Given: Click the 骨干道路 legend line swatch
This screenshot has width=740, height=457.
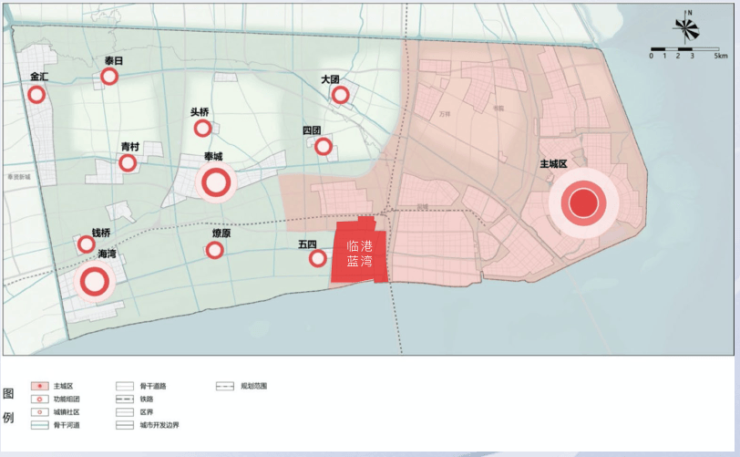Looking at the screenshot, I should (125, 386).
